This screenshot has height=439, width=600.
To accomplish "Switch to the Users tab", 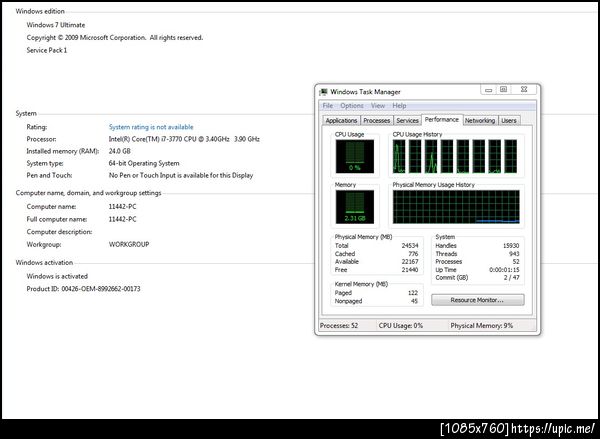I will tap(509, 121).
